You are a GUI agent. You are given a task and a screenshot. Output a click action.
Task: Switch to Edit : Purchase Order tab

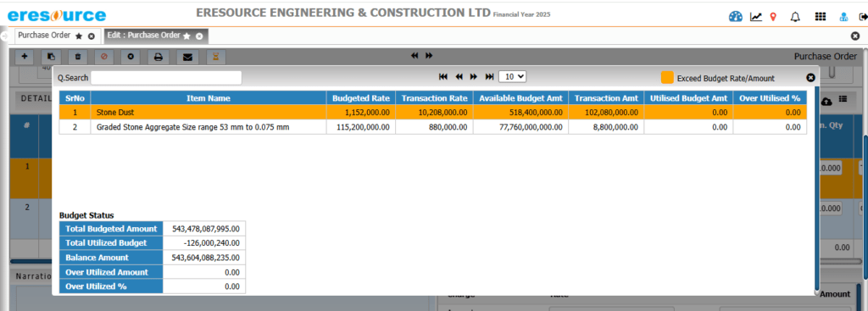click(x=144, y=36)
